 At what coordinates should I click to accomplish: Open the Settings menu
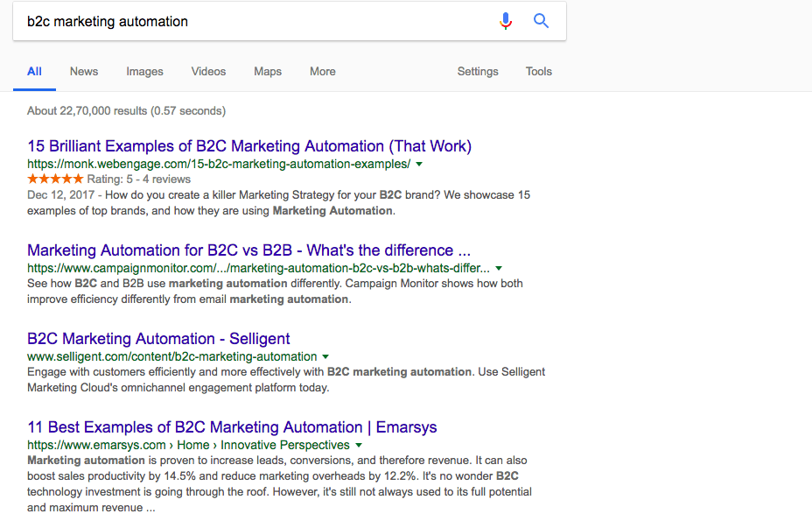click(x=478, y=72)
